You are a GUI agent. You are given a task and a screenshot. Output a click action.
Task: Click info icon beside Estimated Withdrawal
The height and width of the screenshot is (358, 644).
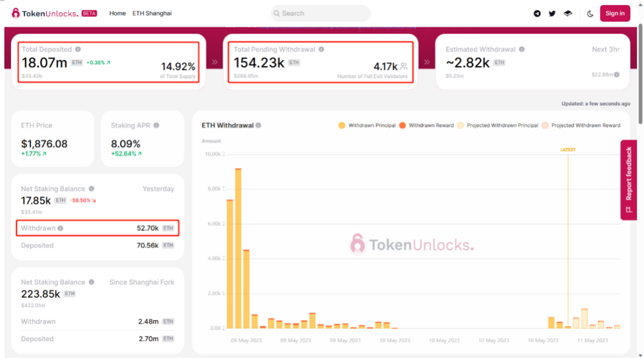click(522, 49)
